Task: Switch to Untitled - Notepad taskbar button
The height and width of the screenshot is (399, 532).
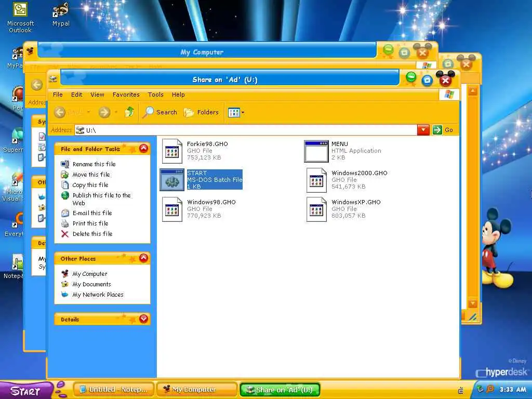Action: (114, 390)
